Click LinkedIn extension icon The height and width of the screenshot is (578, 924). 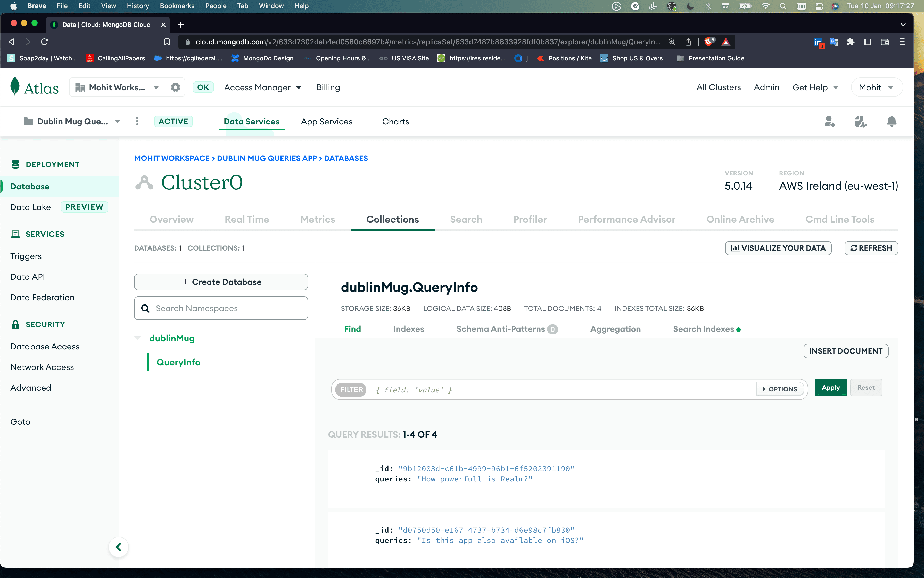pos(818,42)
